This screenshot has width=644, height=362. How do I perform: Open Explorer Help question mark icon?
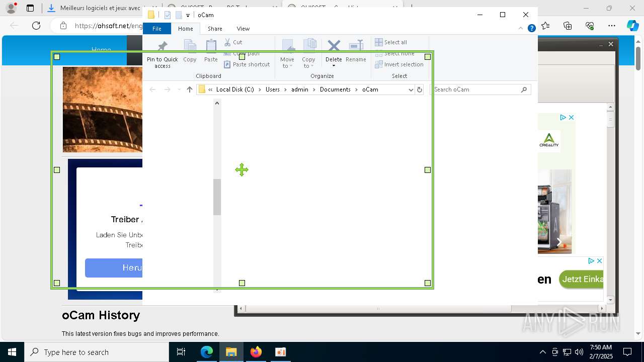[x=531, y=29]
